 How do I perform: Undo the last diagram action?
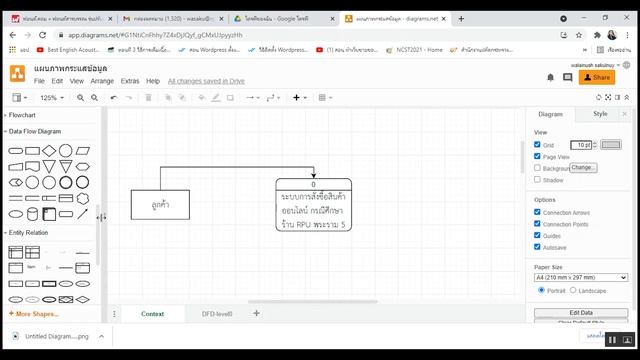pos(114,98)
